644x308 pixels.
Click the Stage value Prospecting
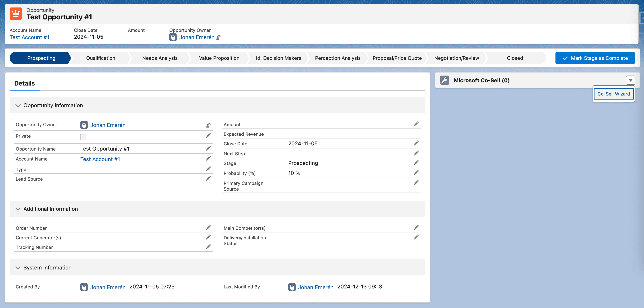click(303, 163)
